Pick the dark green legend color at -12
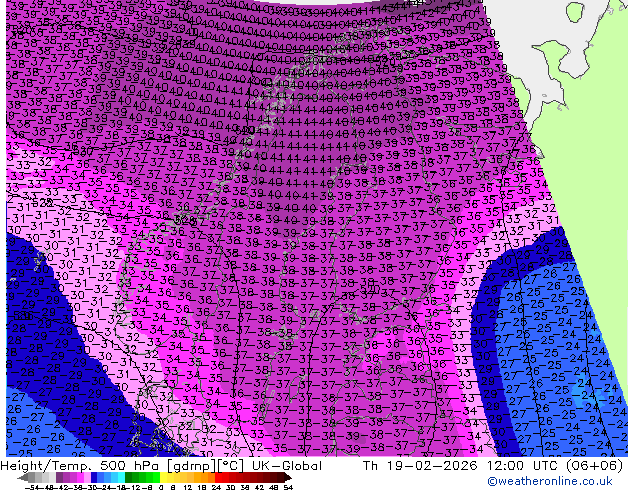Viewport: 634px width, 490px height. coord(128,478)
